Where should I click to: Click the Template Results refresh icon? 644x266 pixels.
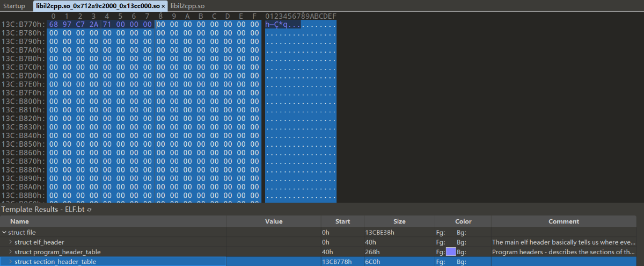[89, 210]
